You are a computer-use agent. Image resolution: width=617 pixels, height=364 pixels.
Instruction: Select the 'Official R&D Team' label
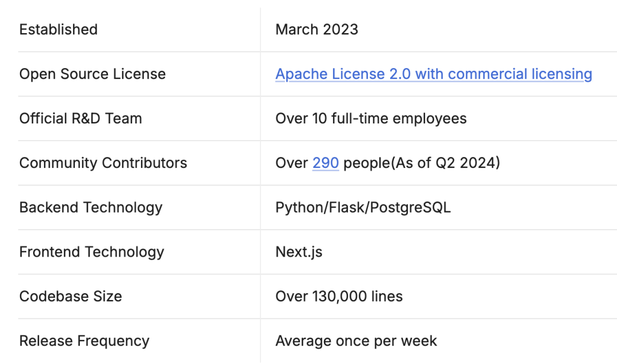point(81,118)
